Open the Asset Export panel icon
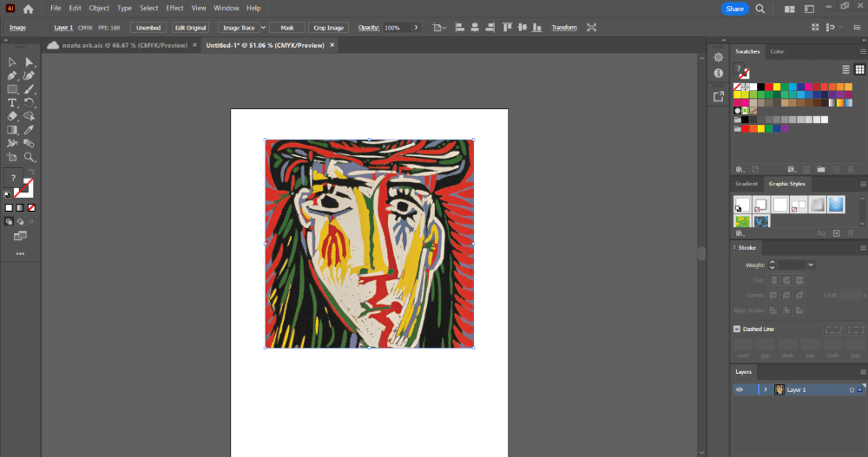The height and width of the screenshot is (457, 868). [719, 97]
